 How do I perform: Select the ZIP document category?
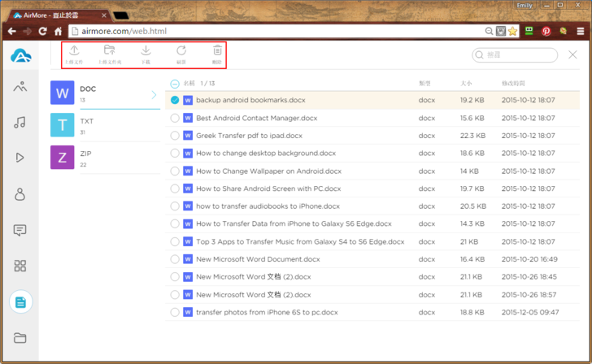click(104, 158)
